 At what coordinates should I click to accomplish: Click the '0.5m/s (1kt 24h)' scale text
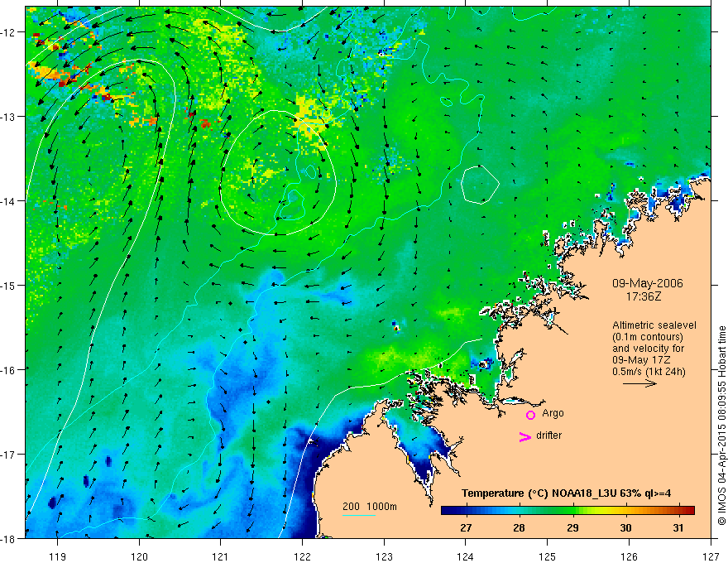tap(649, 372)
